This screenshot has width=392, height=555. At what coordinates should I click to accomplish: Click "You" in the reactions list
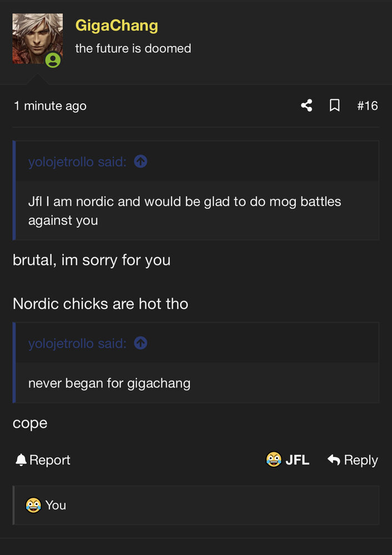[56, 505]
